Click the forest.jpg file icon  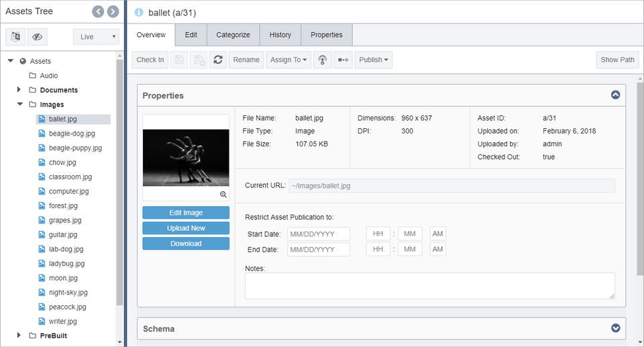tap(42, 205)
